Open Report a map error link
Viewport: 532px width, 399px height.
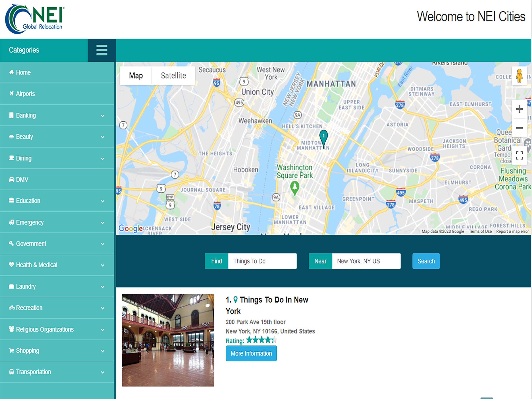pos(512,231)
